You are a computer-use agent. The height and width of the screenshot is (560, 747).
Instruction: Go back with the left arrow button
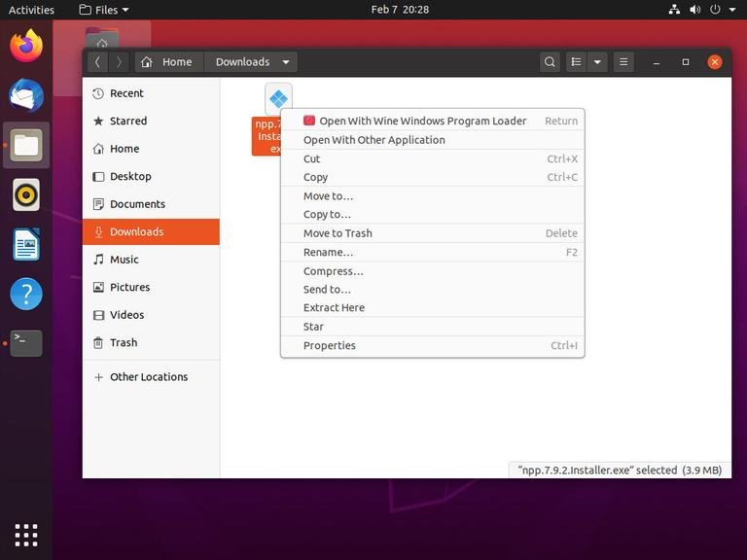pyautogui.click(x=97, y=62)
